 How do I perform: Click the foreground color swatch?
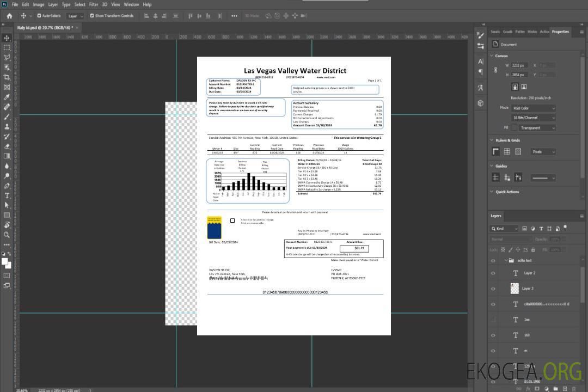(4, 261)
